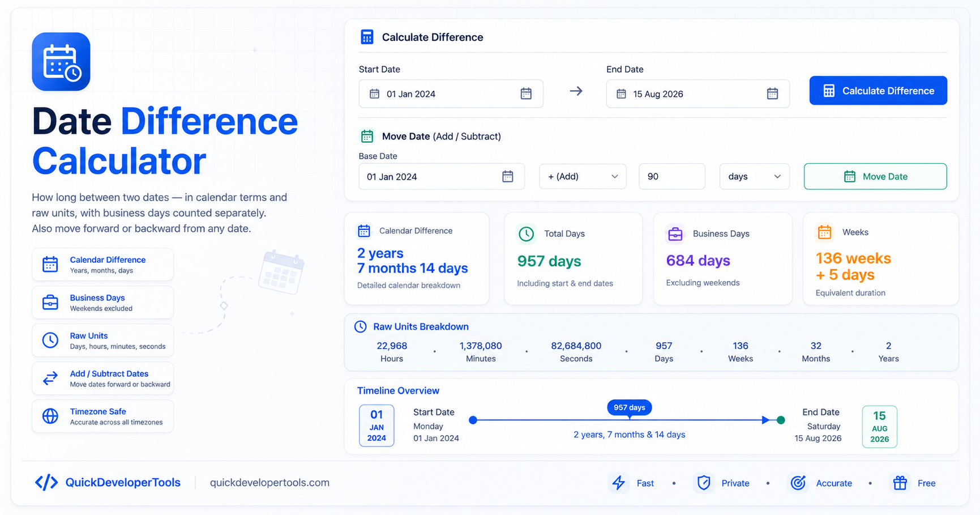Click the green calendar icon beside Move Date heading
The width and height of the screenshot is (980, 515).
367,136
